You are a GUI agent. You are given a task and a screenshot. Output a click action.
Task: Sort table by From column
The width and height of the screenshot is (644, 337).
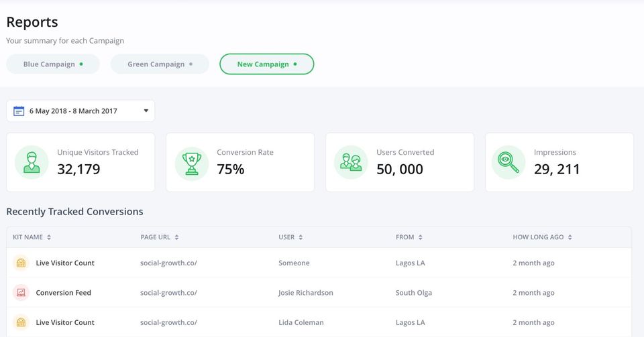pyautogui.click(x=420, y=237)
